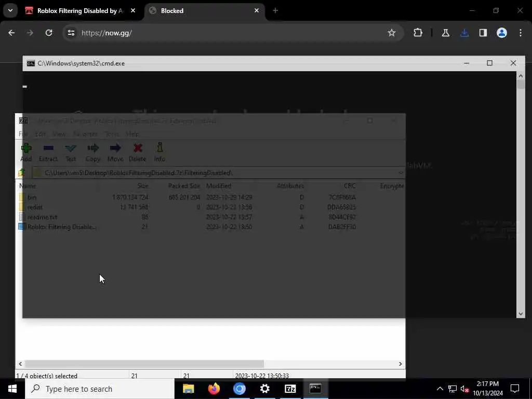This screenshot has height=399, width=532.
Task: Toggle Chrome side panel
Action: [x=483, y=33]
